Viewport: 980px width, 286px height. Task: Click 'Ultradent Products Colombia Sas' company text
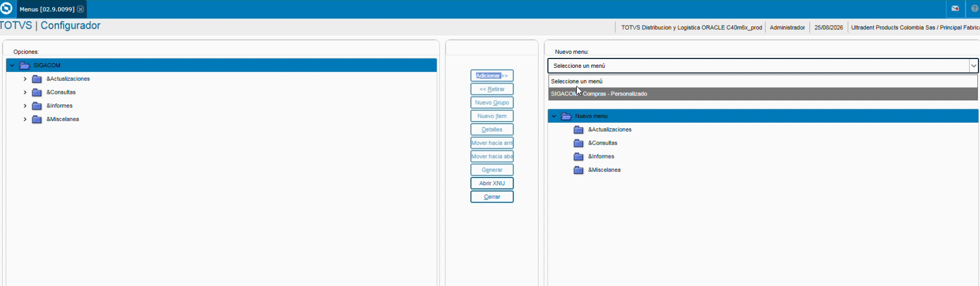[x=893, y=28]
